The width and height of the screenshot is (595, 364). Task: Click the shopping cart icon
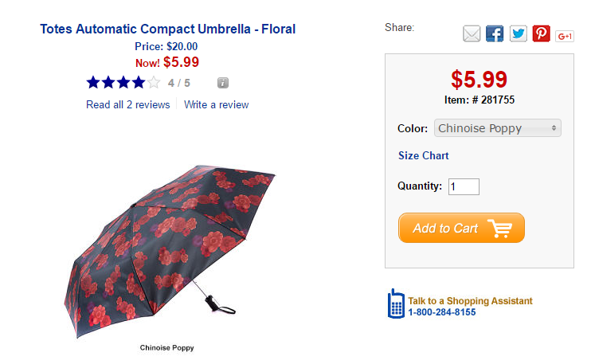[500, 229]
